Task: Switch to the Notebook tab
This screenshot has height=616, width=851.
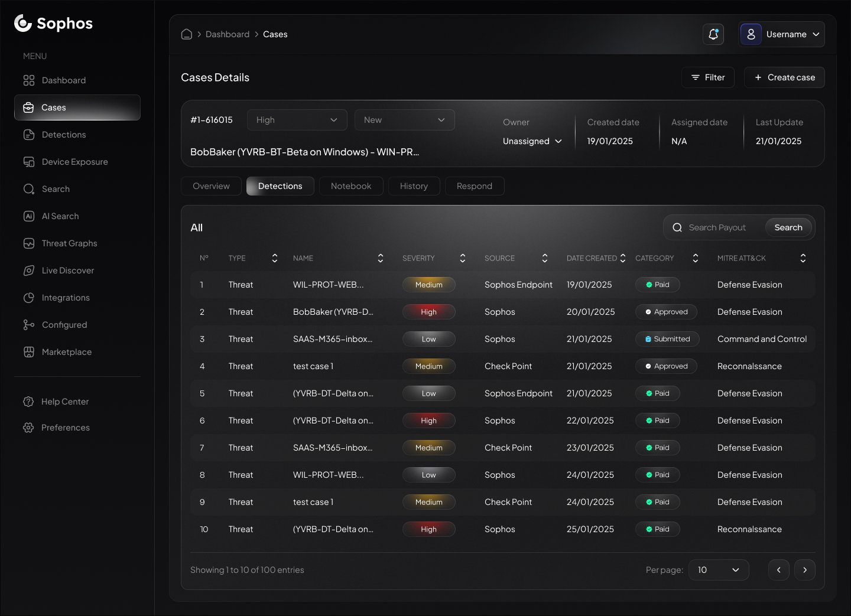Action: click(351, 186)
